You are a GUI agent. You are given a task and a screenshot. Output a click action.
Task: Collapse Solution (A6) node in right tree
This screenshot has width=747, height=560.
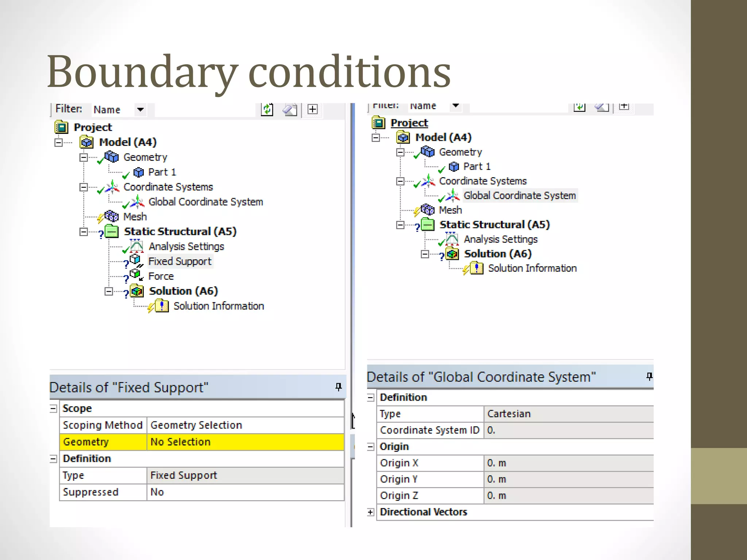[425, 254]
